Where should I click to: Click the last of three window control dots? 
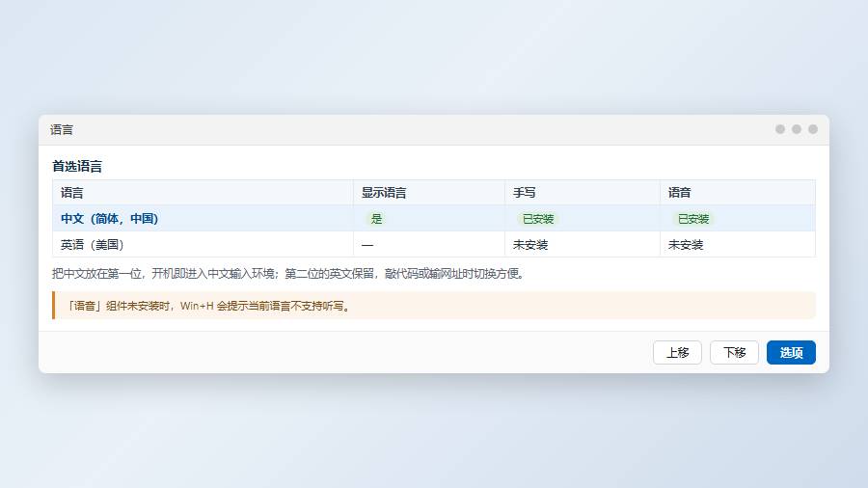[813, 129]
